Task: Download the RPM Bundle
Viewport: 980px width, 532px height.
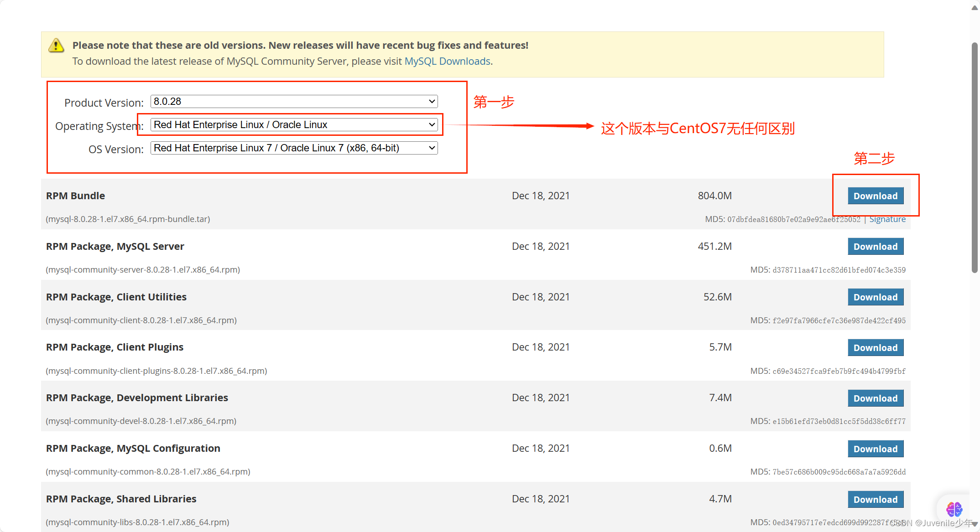Action: [x=875, y=196]
